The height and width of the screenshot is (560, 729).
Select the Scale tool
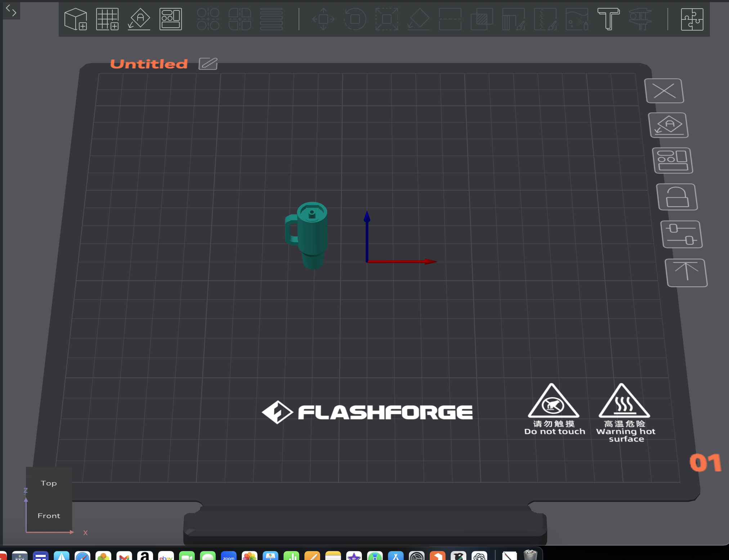387,19
